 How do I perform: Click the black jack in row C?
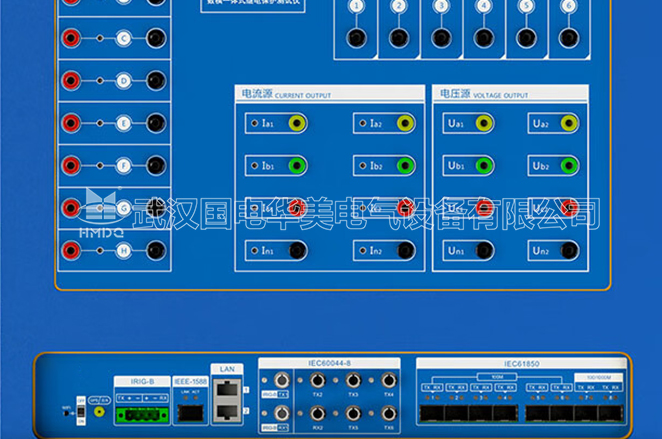point(156,38)
